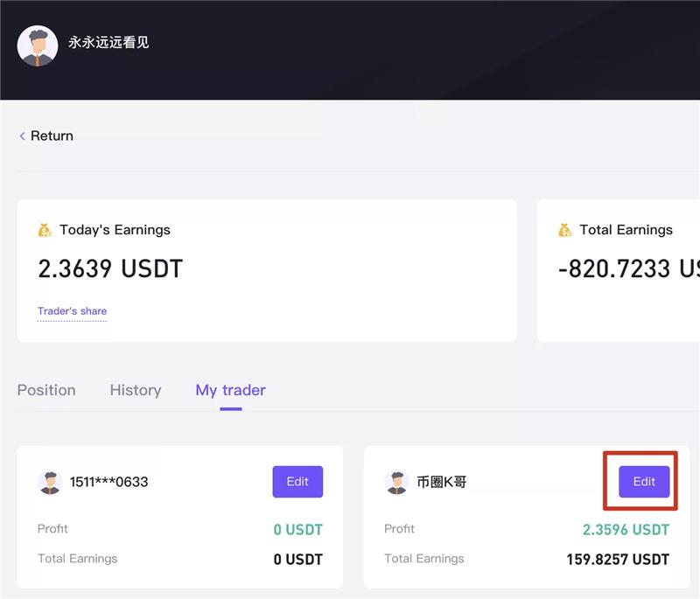Click the 2.3596 USDT profit value

click(x=626, y=530)
